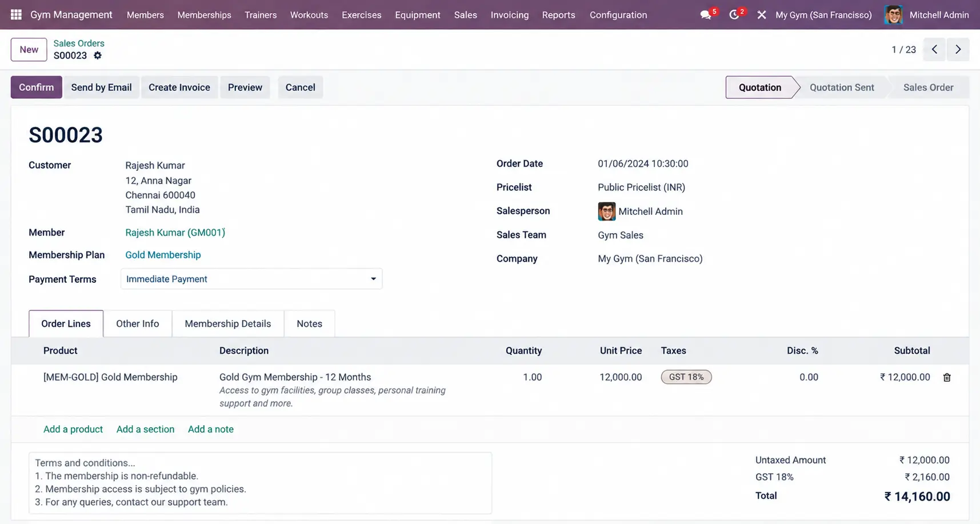Open the gear actions menu beside S00023

[98, 55]
